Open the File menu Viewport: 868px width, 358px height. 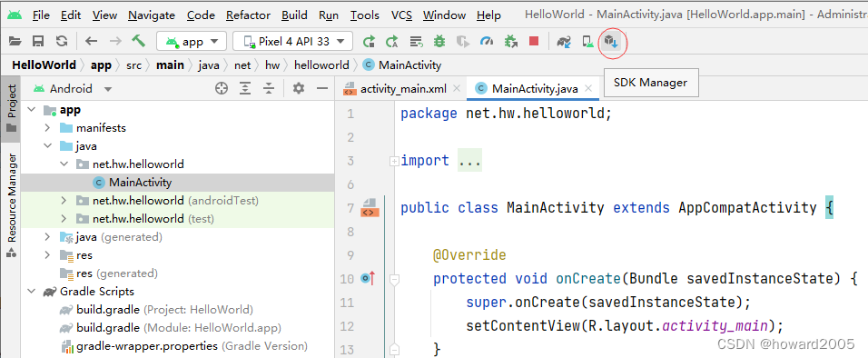pyautogui.click(x=41, y=15)
